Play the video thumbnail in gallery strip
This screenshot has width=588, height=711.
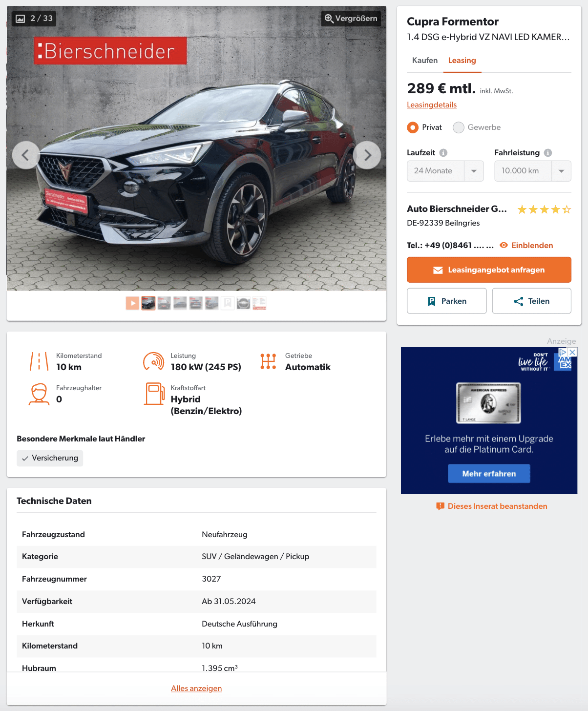click(132, 303)
